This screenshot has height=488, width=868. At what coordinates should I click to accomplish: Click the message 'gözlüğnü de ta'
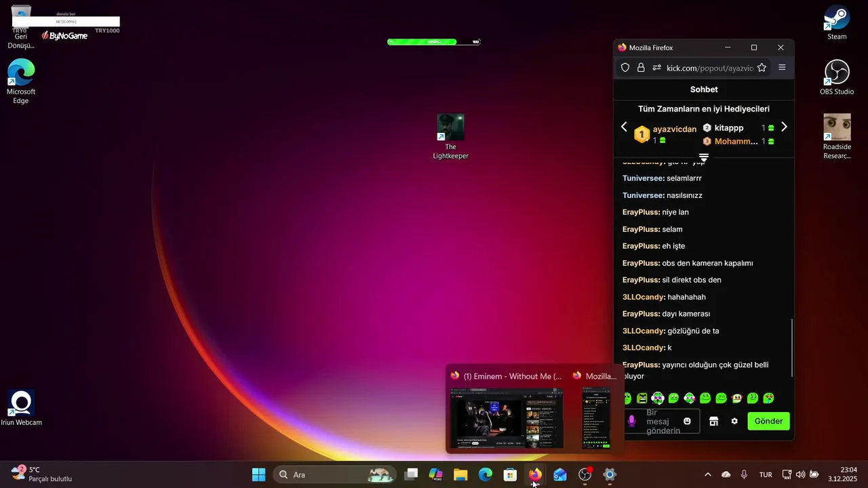coord(693,331)
